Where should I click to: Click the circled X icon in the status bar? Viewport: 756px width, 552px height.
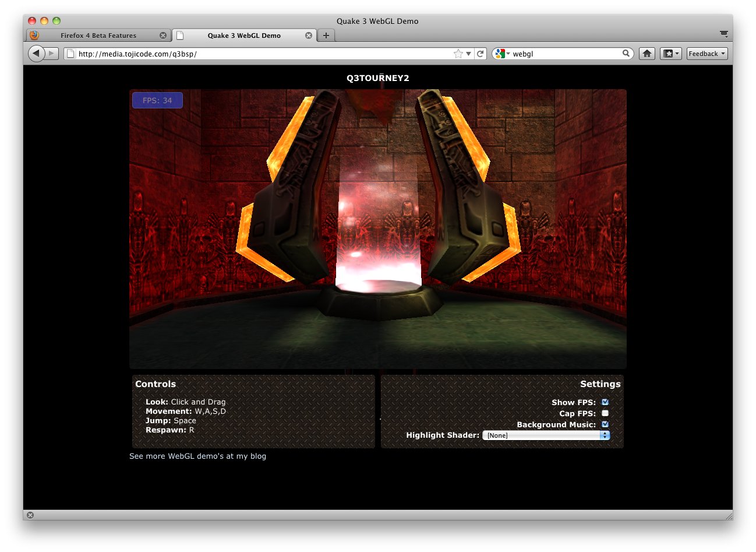[29, 515]
